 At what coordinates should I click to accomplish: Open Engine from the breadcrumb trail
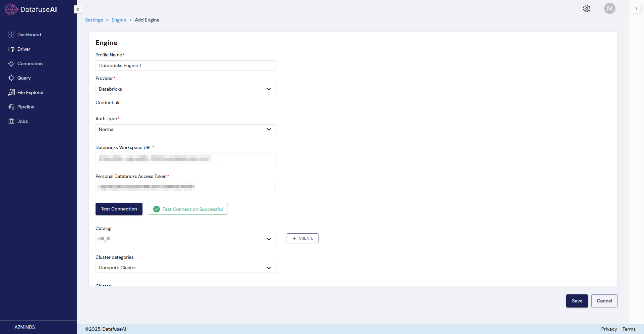tap(119, 20)
